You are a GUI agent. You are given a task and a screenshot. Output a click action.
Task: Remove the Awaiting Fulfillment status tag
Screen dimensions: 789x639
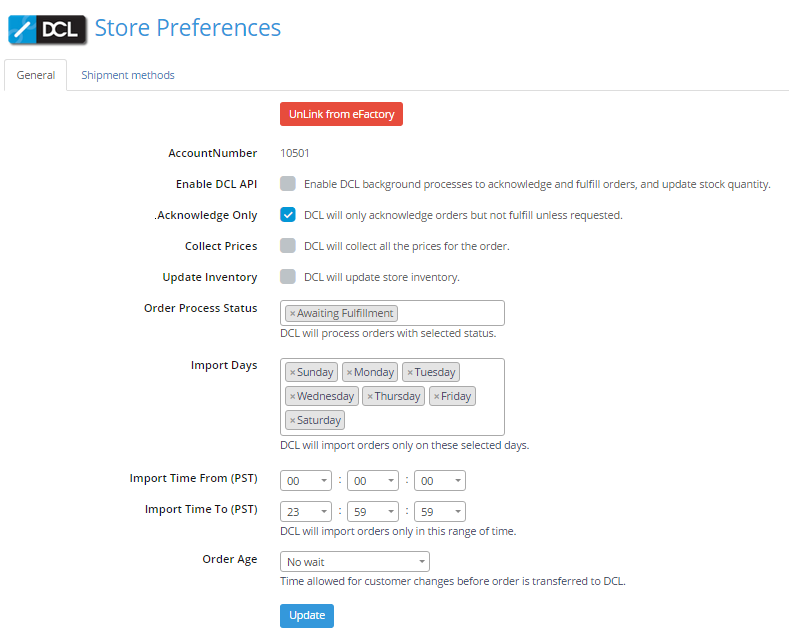292,313
